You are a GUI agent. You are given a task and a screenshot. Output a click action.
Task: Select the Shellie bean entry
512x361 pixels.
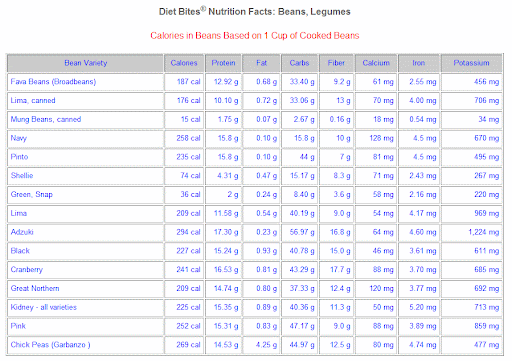click(22, 176)
